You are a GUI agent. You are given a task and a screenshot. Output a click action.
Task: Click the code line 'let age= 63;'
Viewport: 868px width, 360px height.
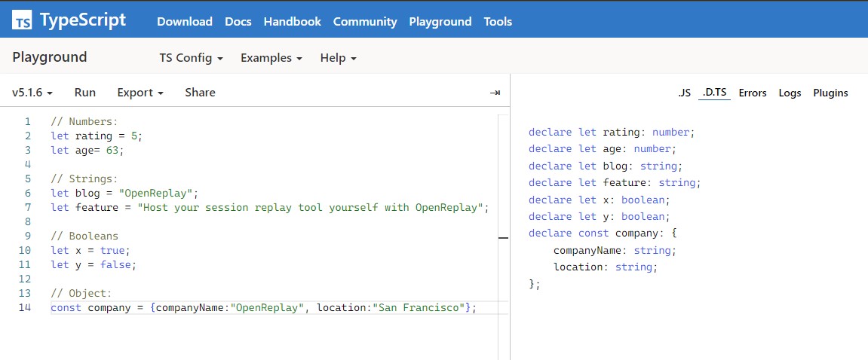coord(87,150)
